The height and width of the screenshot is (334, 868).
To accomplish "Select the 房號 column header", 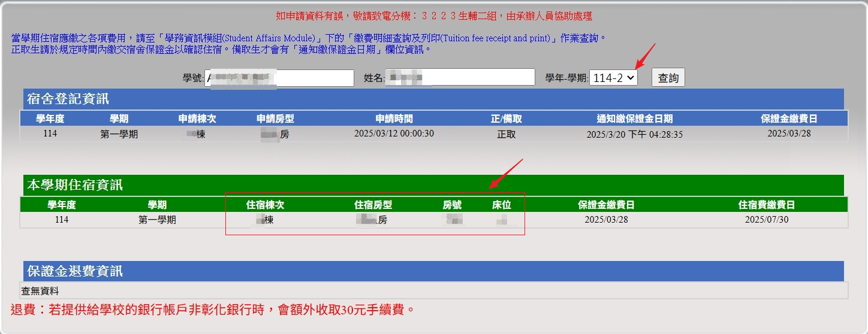I will [x=452, y=205].
